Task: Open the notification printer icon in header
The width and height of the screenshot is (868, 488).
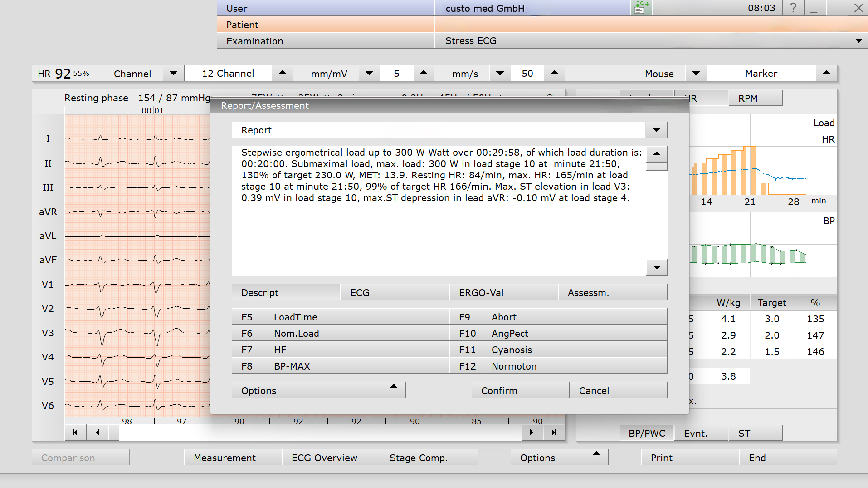Action: (x=641, y=8)
